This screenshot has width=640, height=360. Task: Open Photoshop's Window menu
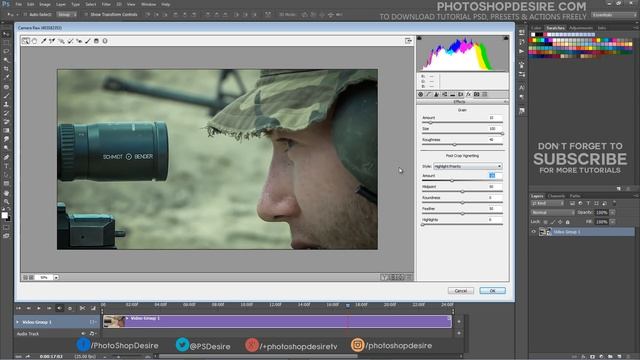[x=148, y=4]
